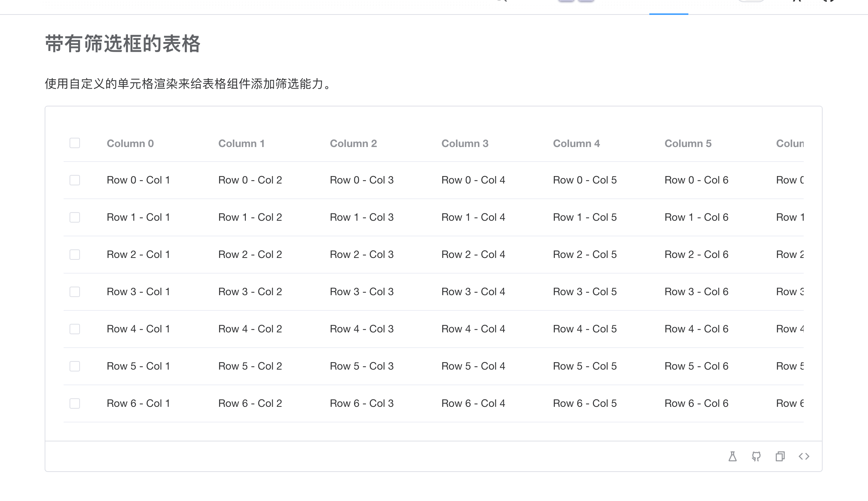Click the Column 0 header
Viewport: 868px width, 501px height.
tap(130, 143)
